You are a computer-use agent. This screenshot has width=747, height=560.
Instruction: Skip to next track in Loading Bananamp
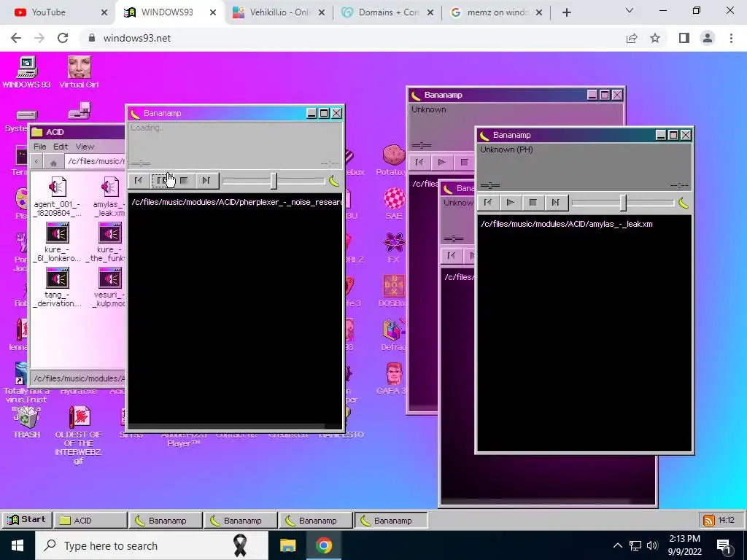(x=206, y=181)
